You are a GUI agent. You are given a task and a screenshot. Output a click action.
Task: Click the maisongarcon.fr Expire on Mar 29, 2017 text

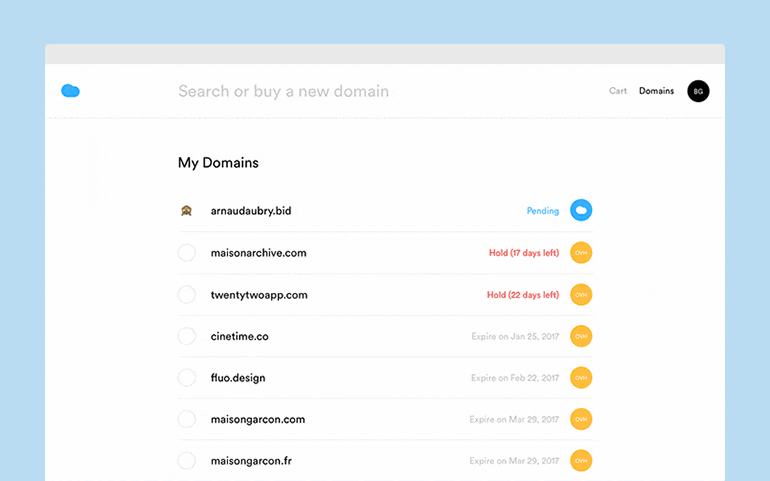[x=514, y=461]
